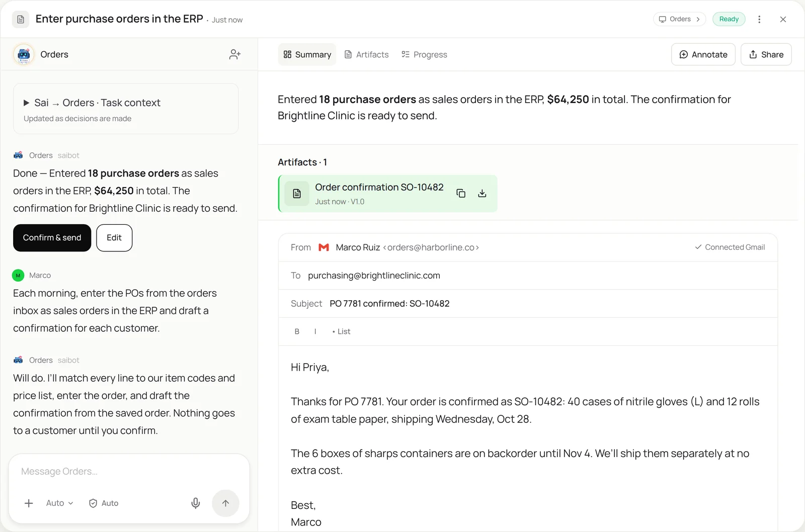
Task: Click the add person icon beside Orders
Action: [234, 54]
